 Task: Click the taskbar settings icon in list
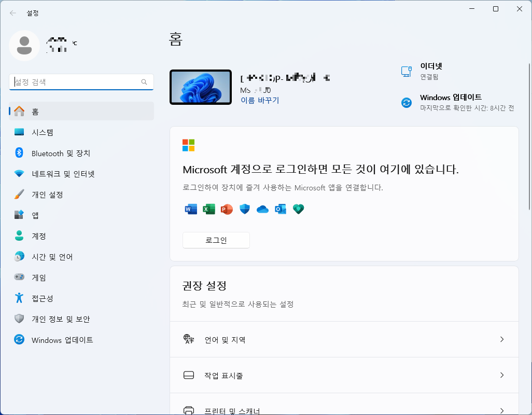tap(189, 375)
